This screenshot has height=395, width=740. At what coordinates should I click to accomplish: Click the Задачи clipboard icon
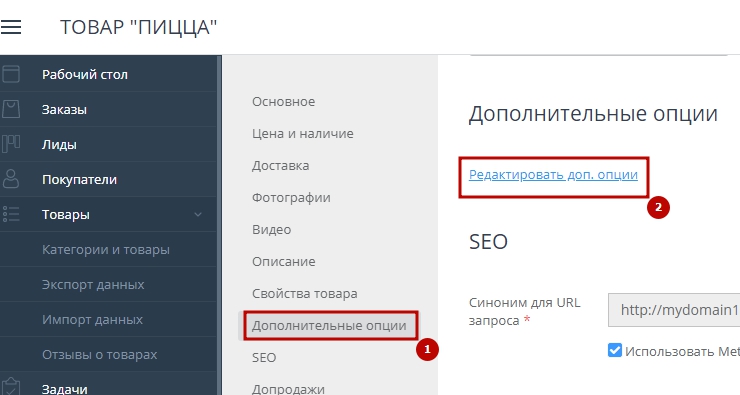10,387
